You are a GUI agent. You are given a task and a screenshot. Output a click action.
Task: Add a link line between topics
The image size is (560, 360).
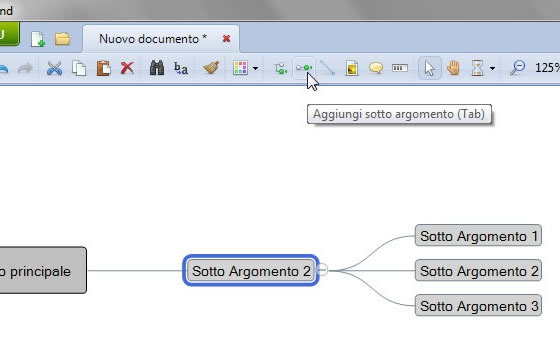tap(327, 68)
